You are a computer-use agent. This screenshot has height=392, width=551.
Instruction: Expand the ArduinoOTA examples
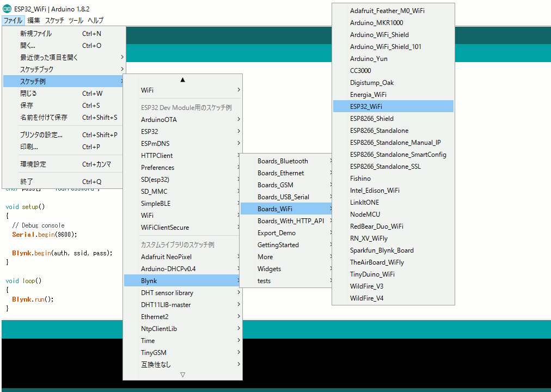[x=183, y=119]
